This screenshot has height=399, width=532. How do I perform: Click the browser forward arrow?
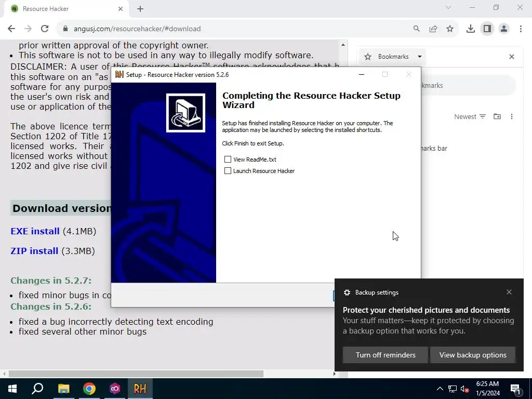(28, 29)
